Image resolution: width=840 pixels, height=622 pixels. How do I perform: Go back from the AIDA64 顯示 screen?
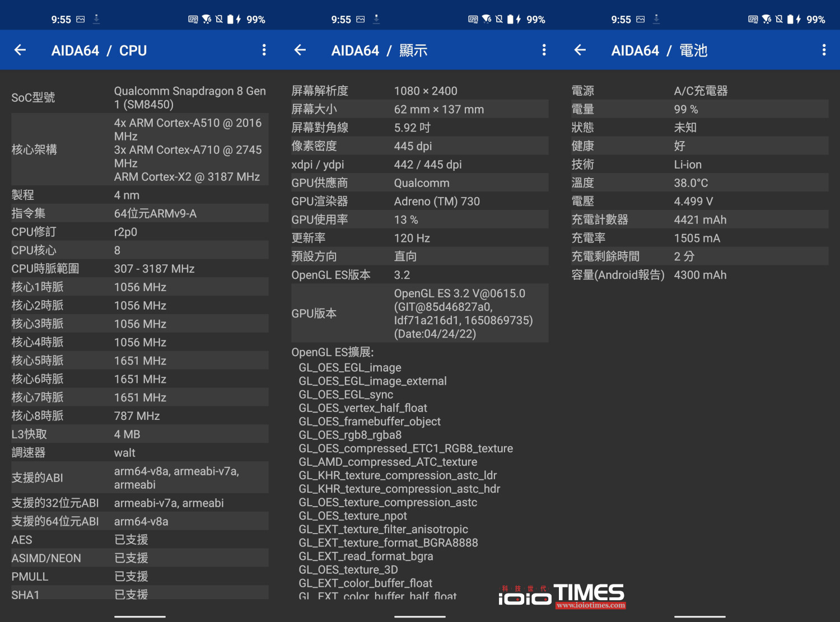tap(300, 50)
